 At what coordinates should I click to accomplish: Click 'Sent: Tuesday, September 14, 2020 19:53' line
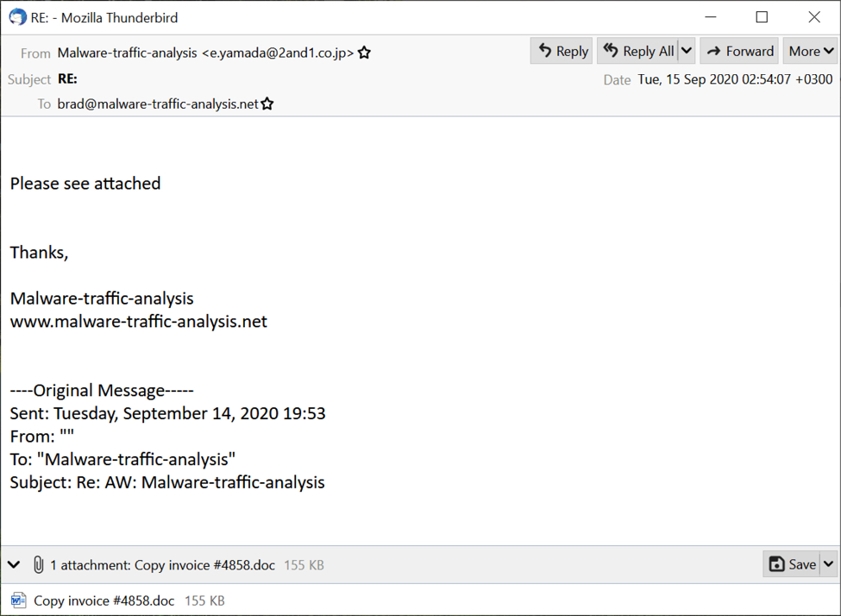pos(168,413)
